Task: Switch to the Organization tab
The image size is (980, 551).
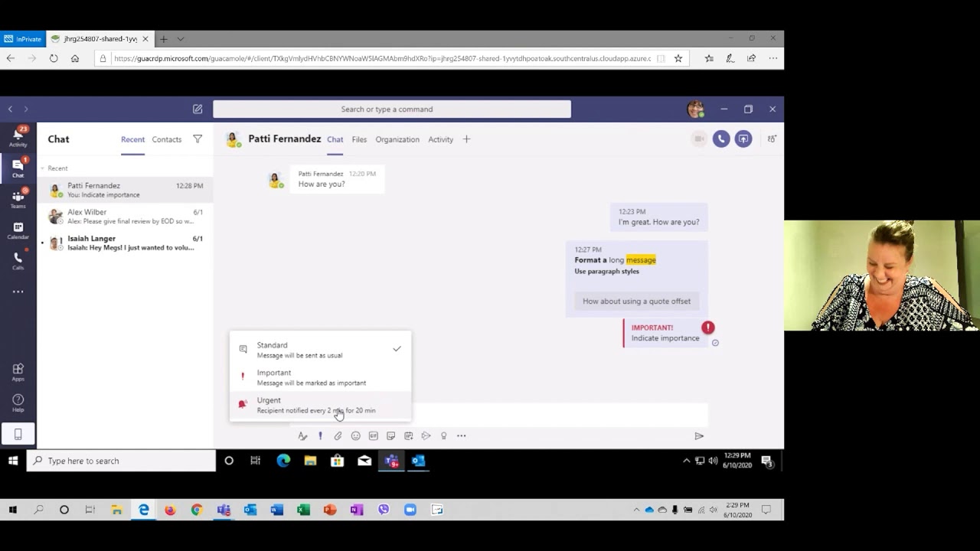Action: 397,139
